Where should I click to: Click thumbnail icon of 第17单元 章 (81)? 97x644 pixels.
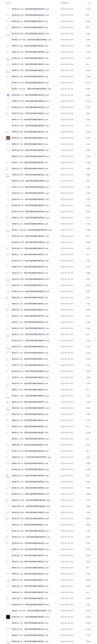coord(8,248)
